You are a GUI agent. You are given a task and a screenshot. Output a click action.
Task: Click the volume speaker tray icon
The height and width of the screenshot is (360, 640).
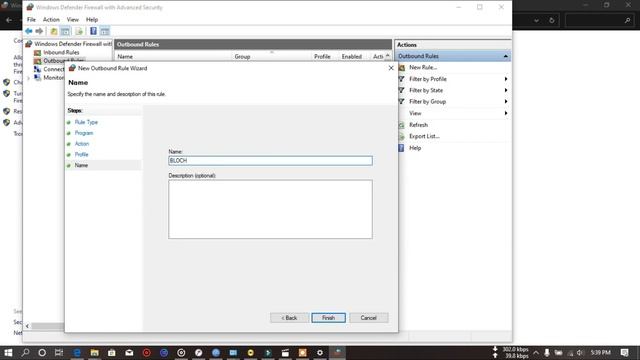coord(580,352)
